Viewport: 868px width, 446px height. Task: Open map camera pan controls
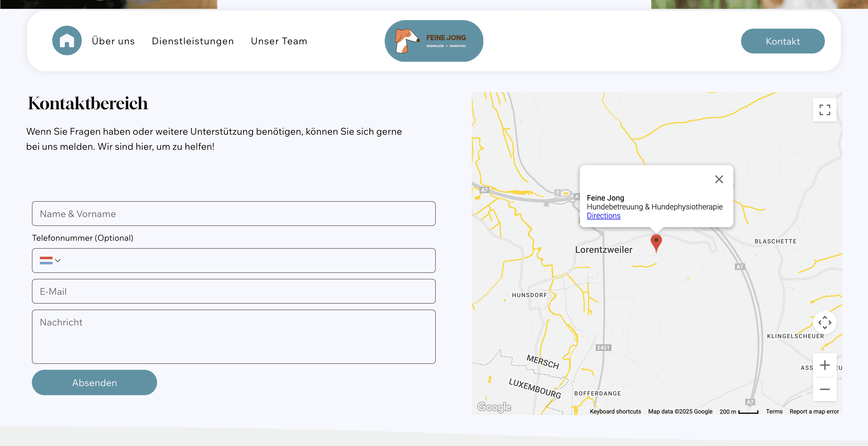824,323
